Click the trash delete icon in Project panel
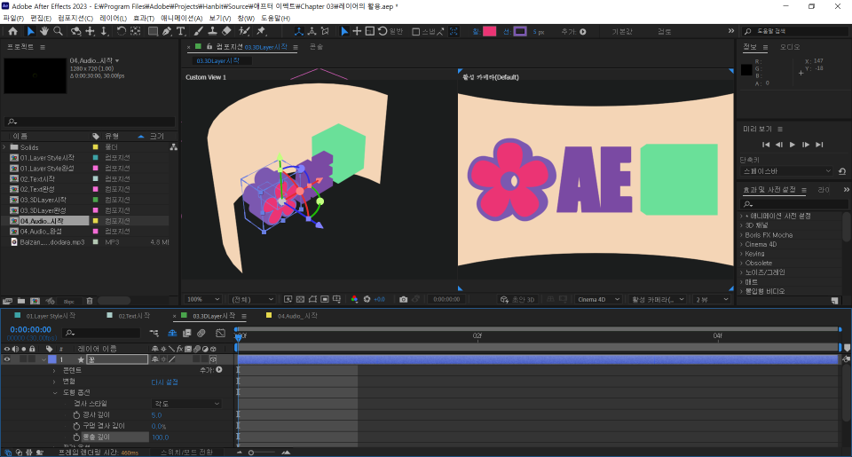 pos(90,301)
